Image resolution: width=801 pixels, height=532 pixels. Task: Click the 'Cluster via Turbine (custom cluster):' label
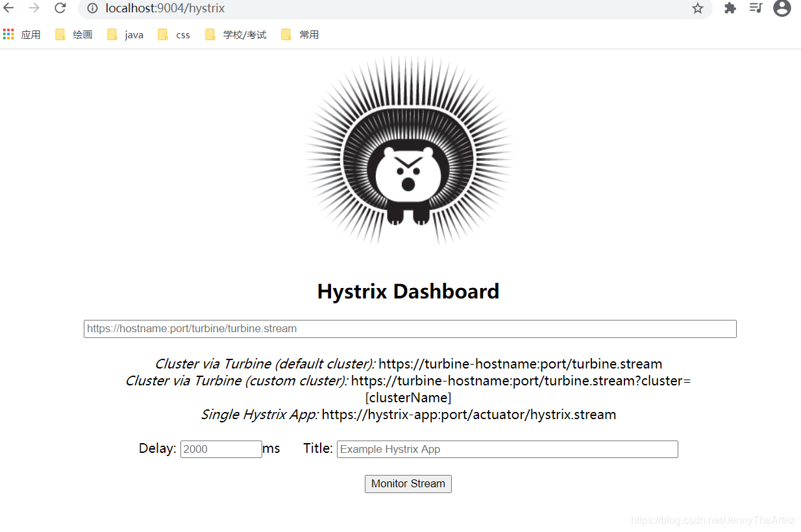(x=237, y=381)
